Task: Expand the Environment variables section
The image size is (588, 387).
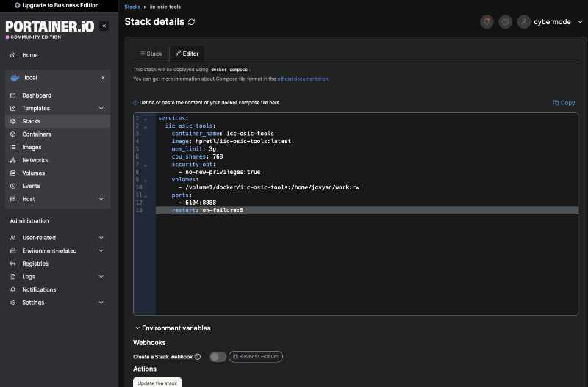Action: (172, 328)
